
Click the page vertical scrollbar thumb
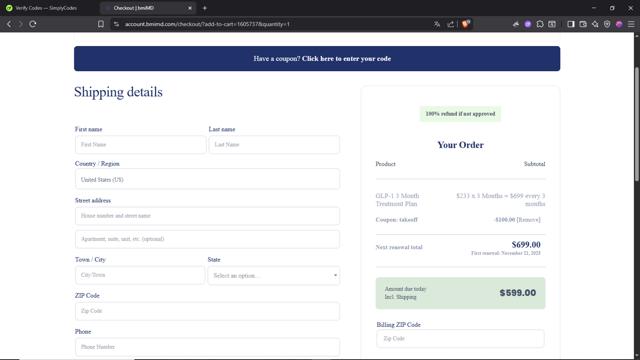(636, 124)
